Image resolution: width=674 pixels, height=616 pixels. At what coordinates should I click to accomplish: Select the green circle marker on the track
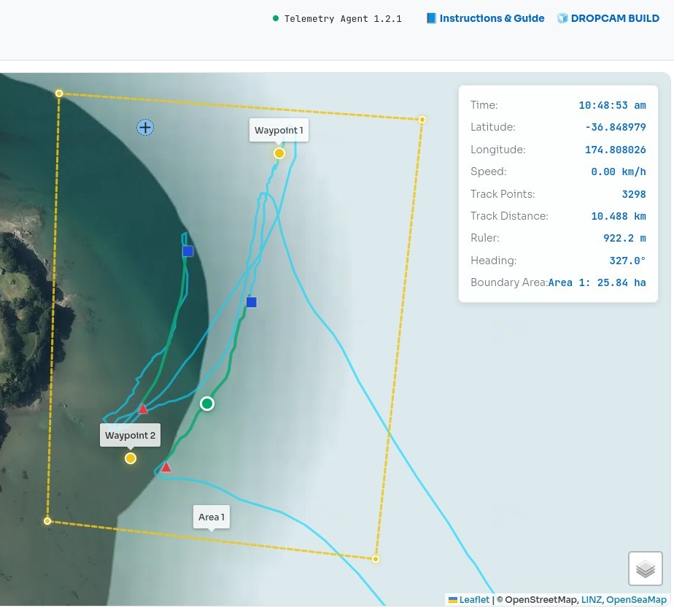click(x=207, y=404)
